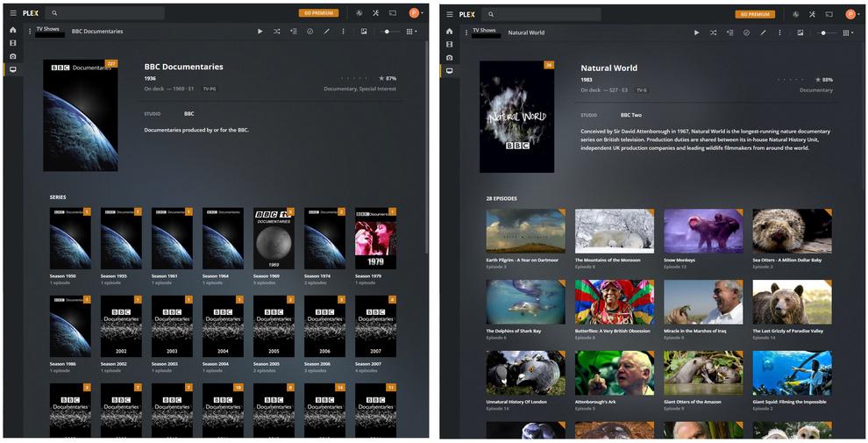Open Season 1969 poster
This screenshot has height=443, width=868.
274,239
